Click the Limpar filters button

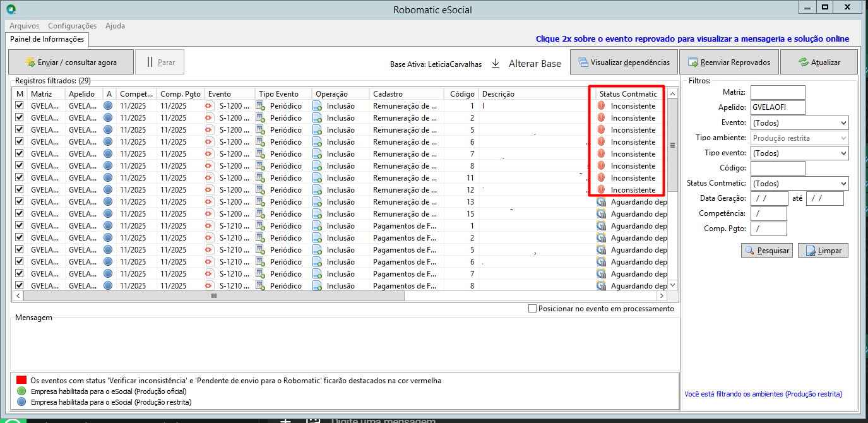pyautogui.click(x=823, y=251)
